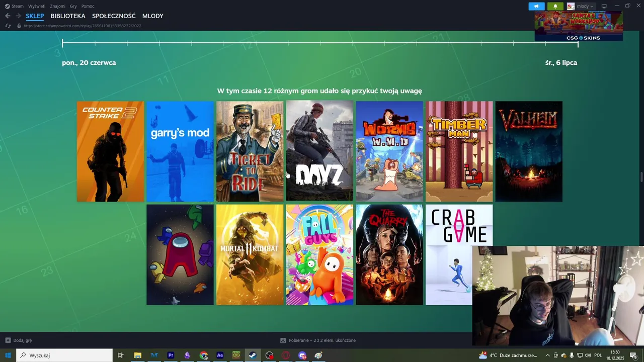644x362 pixels.
Task: Switch to the SPOŁECZNOŚĆ tab
Action: 114,16
